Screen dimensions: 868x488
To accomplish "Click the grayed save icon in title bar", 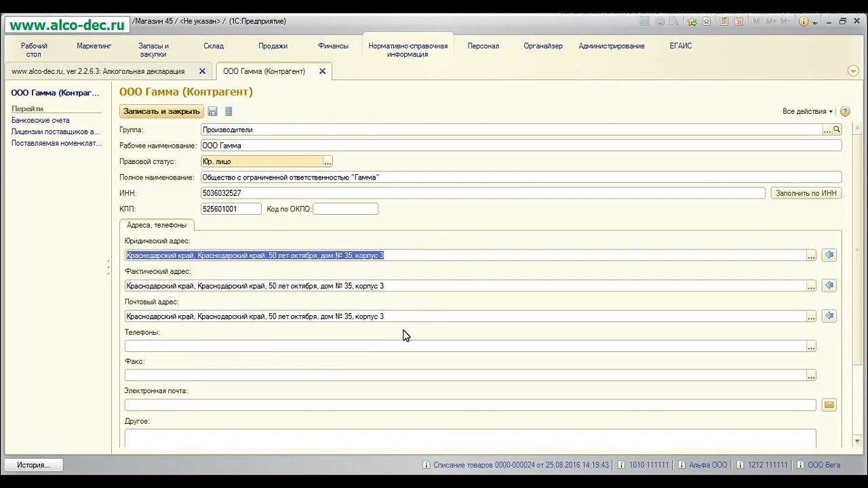I will [x=645, y=21].
